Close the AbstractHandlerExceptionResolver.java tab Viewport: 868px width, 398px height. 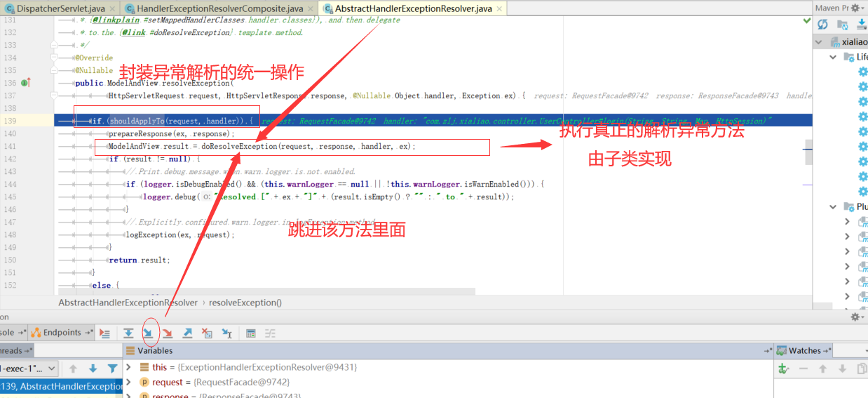(x=499, y=8)
